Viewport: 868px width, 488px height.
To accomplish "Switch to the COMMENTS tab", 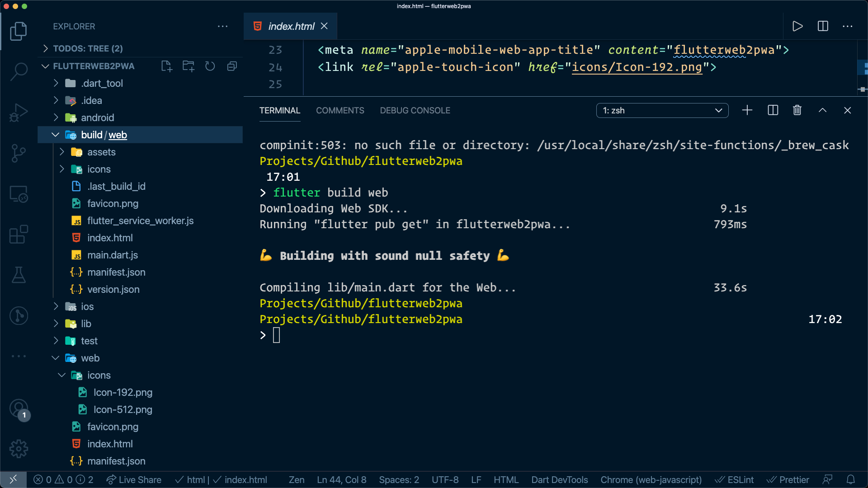I will point(340,110).
